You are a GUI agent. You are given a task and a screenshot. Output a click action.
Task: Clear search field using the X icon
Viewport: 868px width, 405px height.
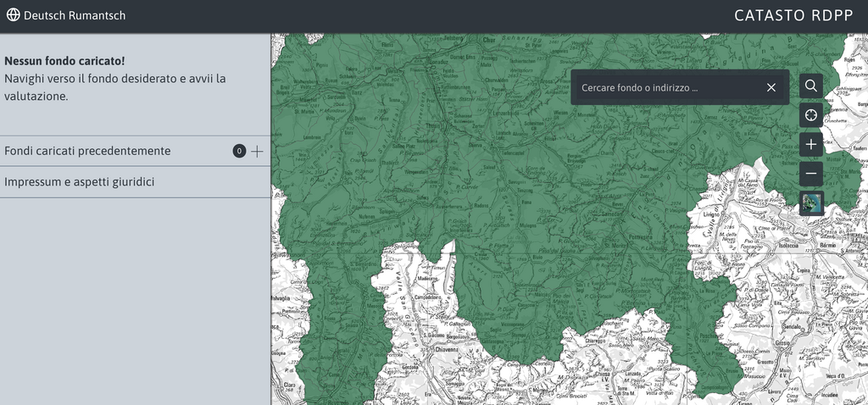[771, 87]
